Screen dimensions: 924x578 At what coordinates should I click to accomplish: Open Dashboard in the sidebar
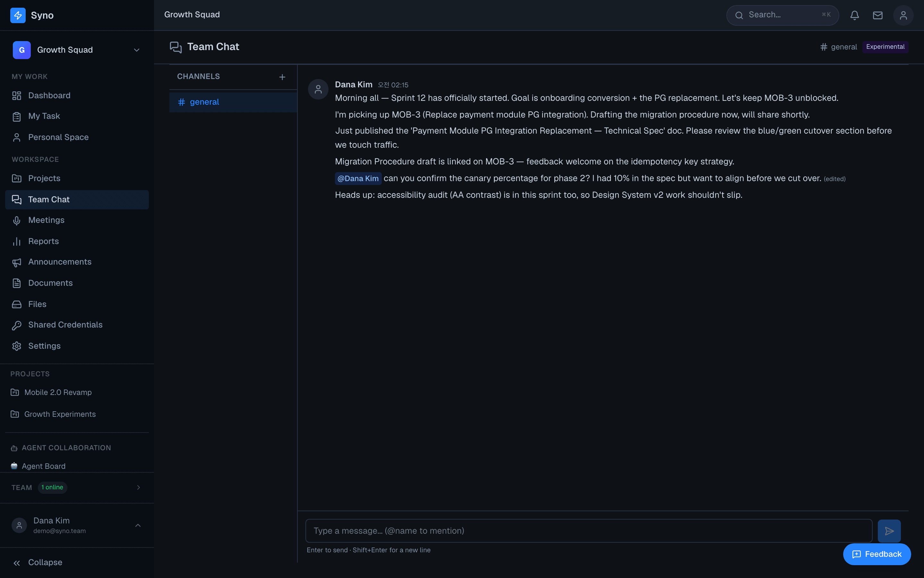tap(77, 96)
